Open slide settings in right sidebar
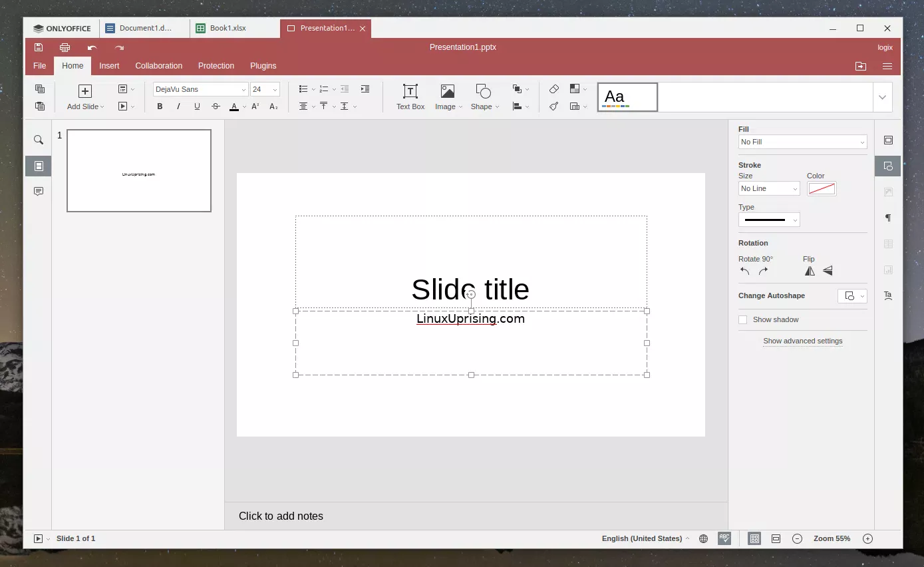The height and width of the screenshot is (567, 924). 888,140
